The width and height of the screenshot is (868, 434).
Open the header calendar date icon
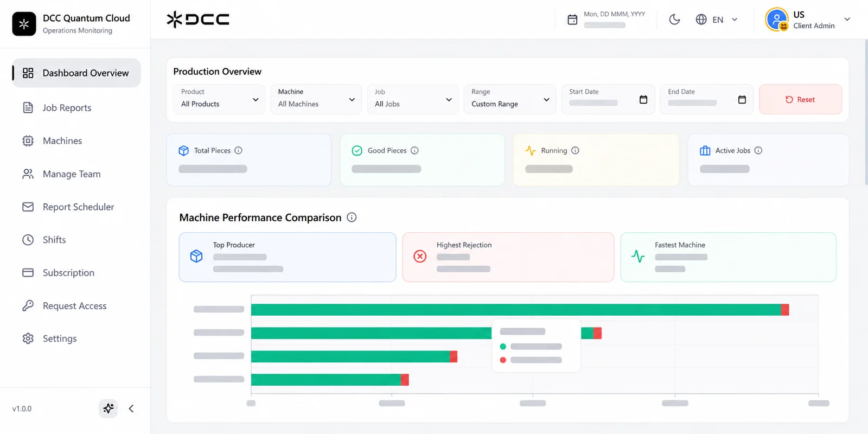click(572, 20)
